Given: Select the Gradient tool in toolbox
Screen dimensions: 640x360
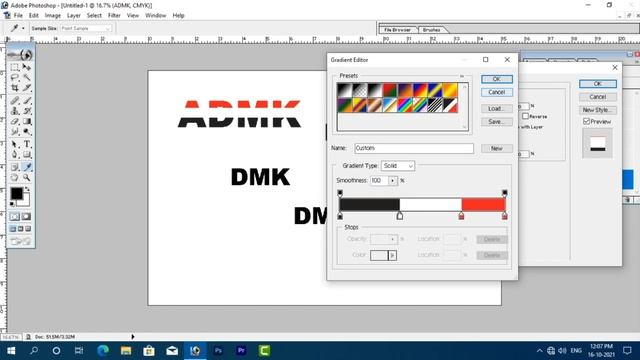Looking at the screenshot, I should pyautogui.click(x=27, y=121).
